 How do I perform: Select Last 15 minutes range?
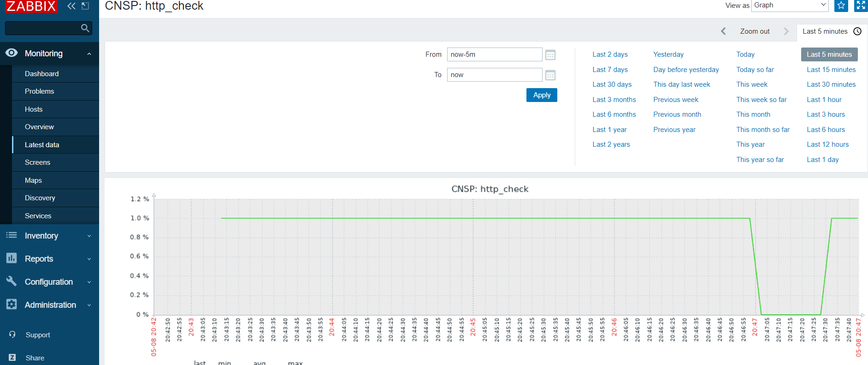click(x=831, y=70)
